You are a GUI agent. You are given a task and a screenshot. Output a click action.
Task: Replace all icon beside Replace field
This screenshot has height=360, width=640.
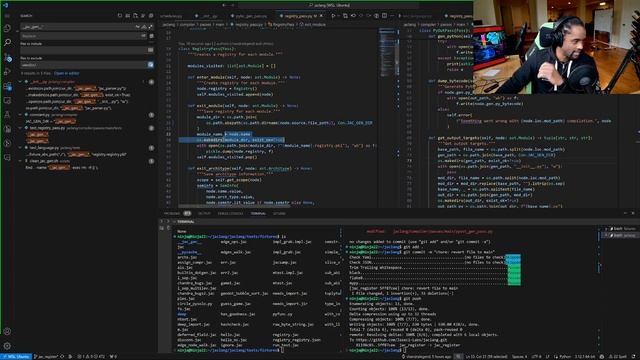151,36
